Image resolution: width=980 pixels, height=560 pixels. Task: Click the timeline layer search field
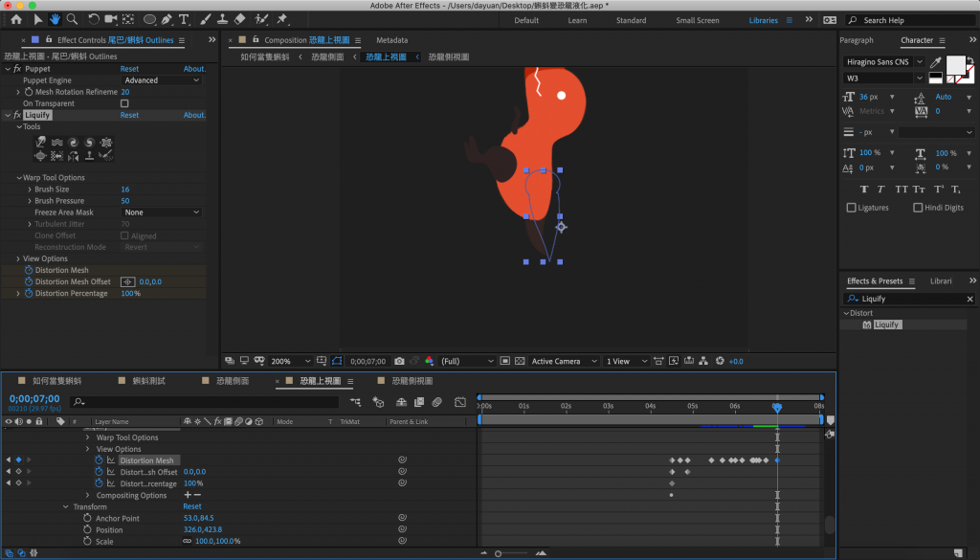point(205,402)
